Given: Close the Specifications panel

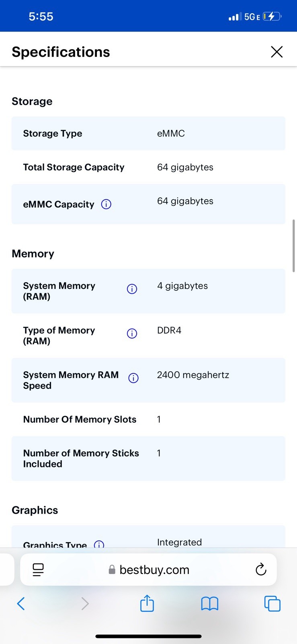Looking at the screenshot, I should [277, 52].
